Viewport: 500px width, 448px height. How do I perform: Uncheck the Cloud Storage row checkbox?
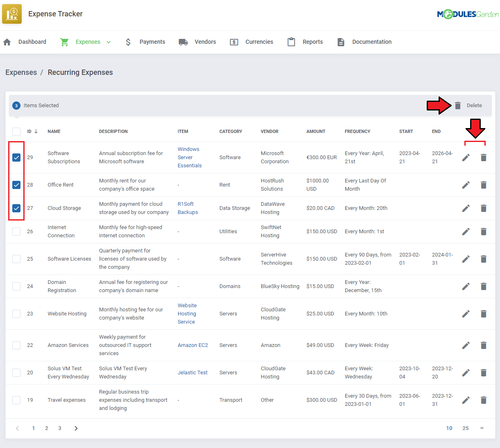pyautogui.click(x=16, y=208)
